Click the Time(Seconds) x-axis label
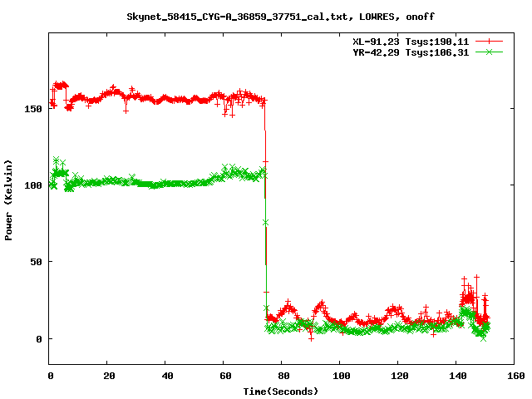Screen dimensions: 532x399 [x=281, y=392]
